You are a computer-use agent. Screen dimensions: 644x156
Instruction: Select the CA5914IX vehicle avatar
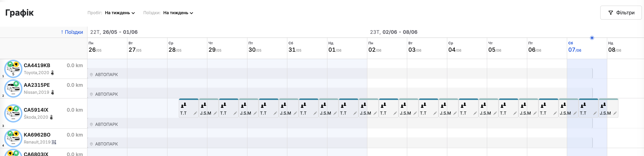pyautogui.click(x=13, y=113)
